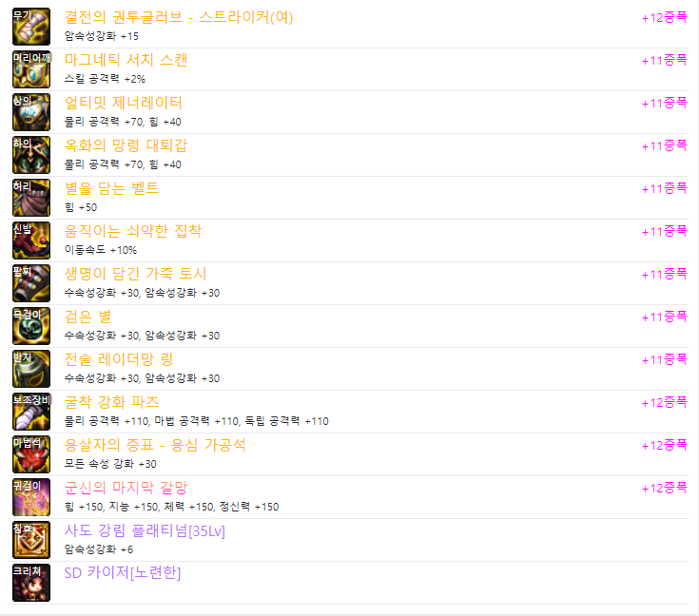Click the 칭호 title emblem icon

31,540
